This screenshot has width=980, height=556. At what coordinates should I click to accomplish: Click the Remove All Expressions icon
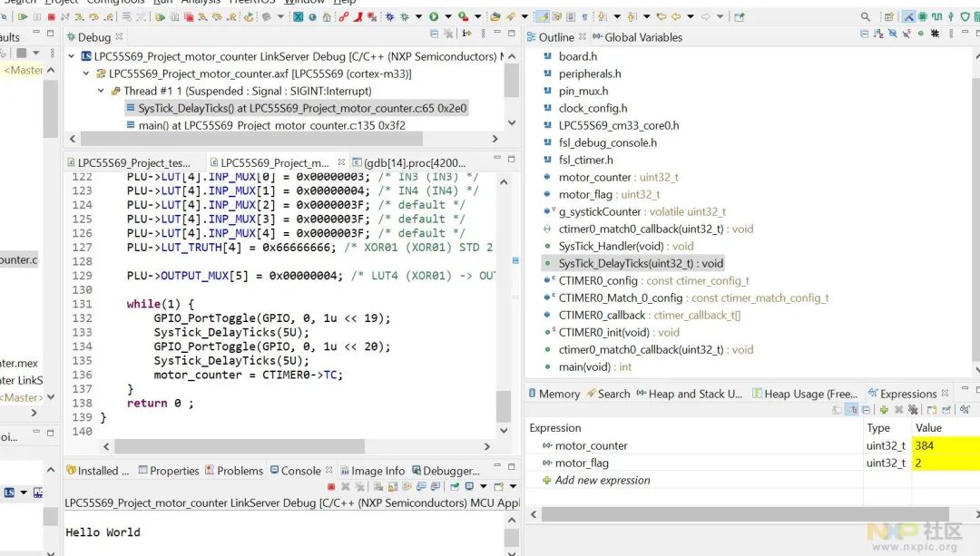(913, 410)
